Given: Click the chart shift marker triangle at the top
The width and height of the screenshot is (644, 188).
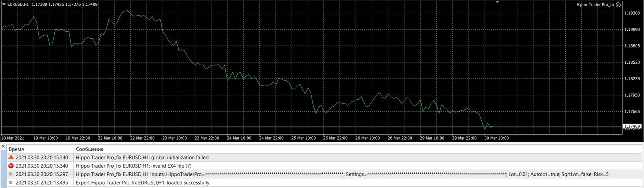Looking at the screenshot, I should point(497,2).
